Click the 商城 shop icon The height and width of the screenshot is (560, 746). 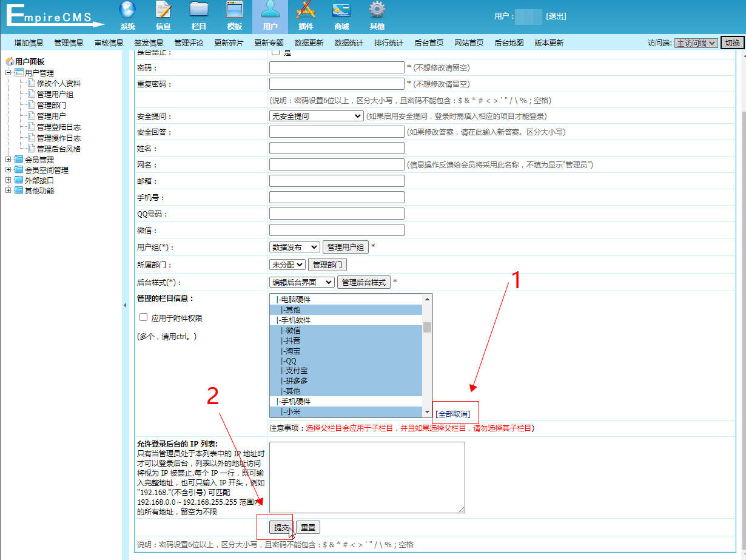pos(341,10)
